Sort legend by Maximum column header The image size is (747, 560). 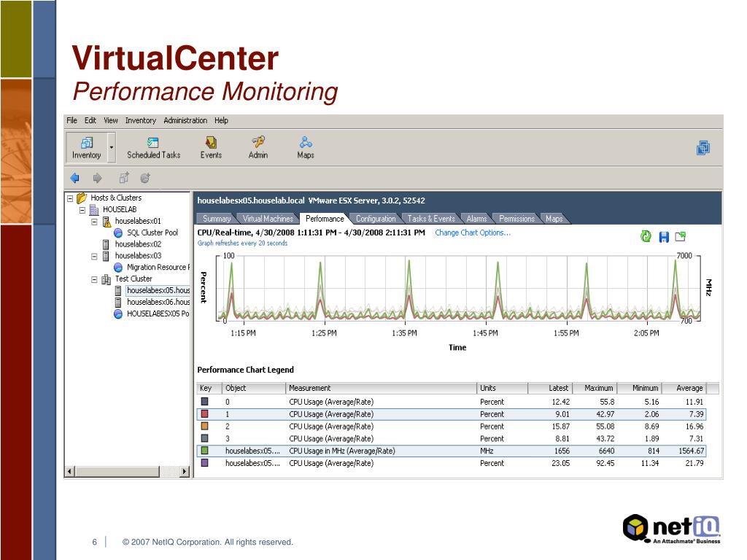594,388
